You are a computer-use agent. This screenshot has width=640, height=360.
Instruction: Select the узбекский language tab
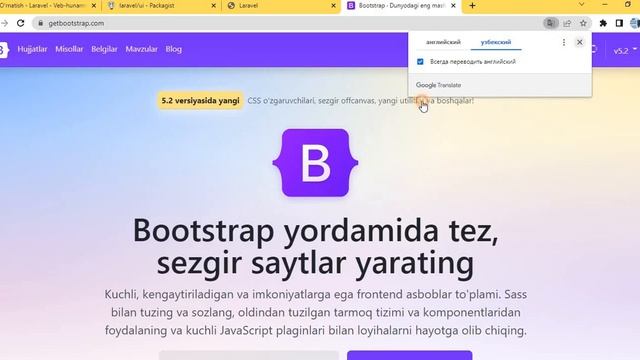click(496, 42)
